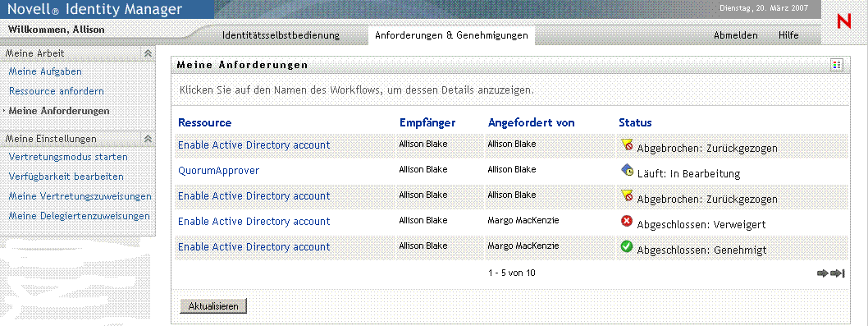Click the Novell Identity Manager title
The image size is (868, 326).
click(x=94, y=9)
